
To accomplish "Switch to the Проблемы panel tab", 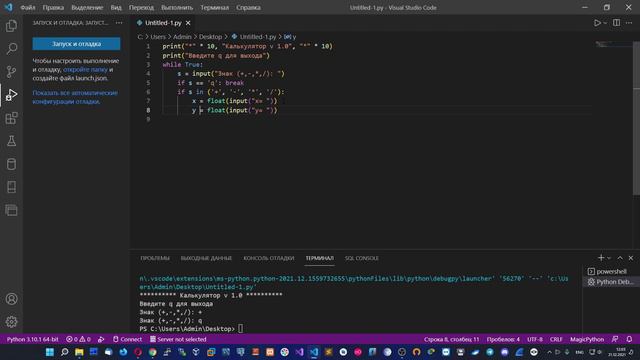I will [155, 258].
